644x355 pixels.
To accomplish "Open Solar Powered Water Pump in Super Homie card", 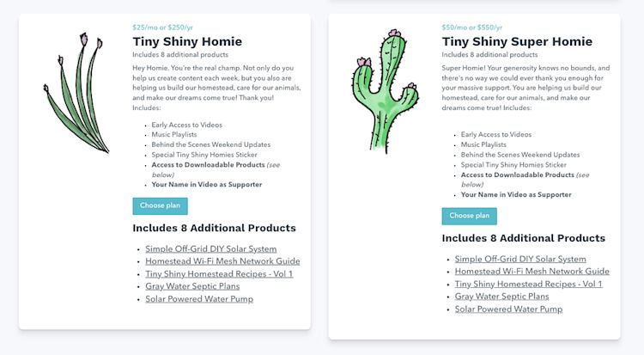I will click(x=508, y=309).
